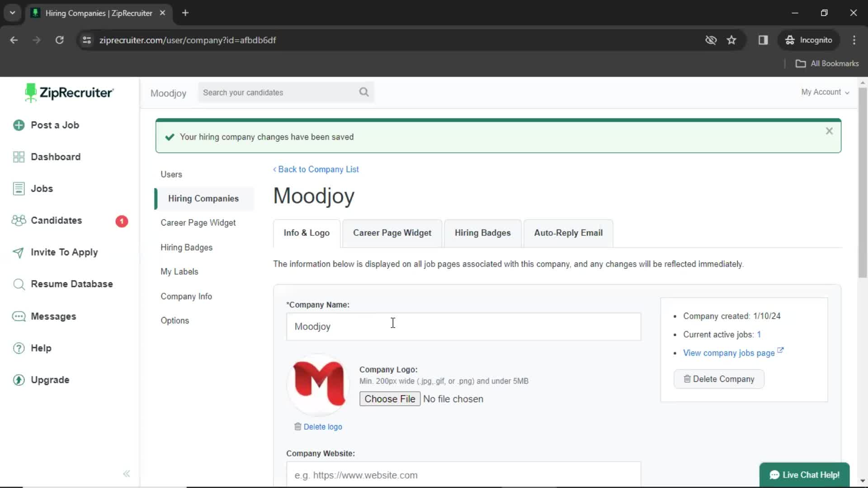
Task: Open the Candidates red notification badge
Action: tap(122, 221)
